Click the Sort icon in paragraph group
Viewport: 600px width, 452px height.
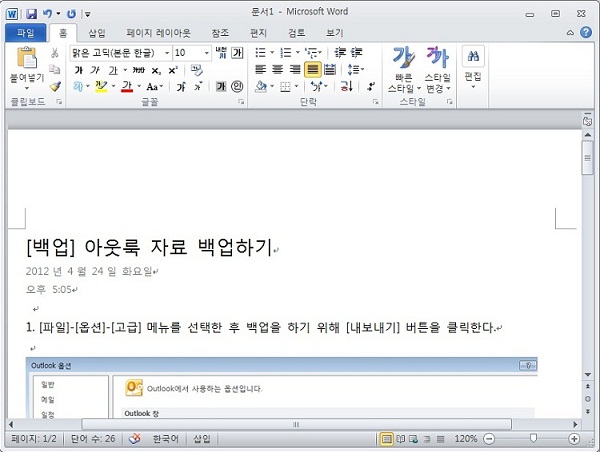click(x=346, y=86)
